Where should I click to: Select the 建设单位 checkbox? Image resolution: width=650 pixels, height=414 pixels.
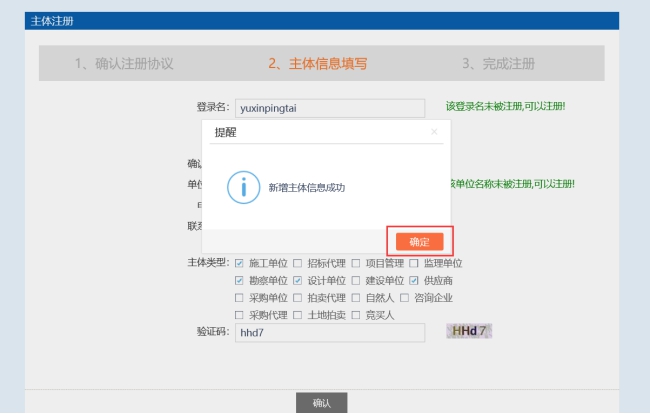pyautogui.click(x=356, y=280)
